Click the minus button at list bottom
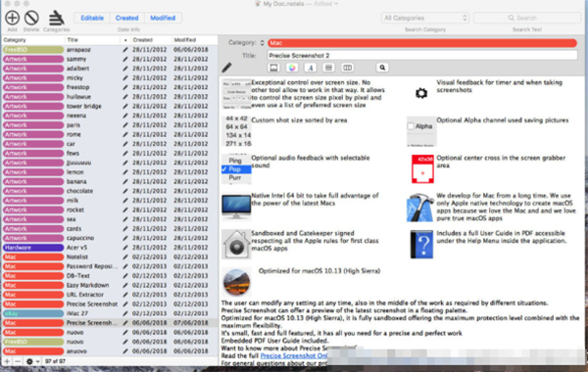Screen dimensions: 588x372 click(18, 361)
